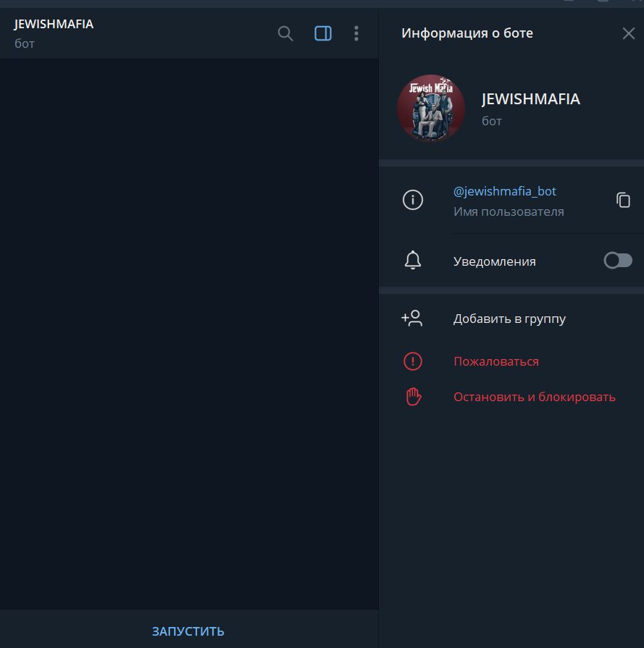Click the bell notifications icon
The height and width of the screenshot is (648, 644).
tap(413, 261)
